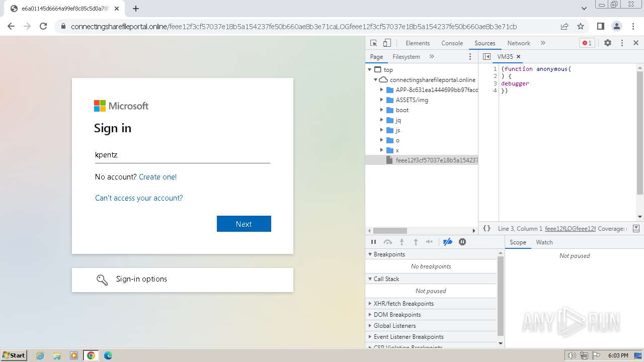Click the share page icon in address bar
This screenshot has height=362, width=644.
click(x=565, y=26)
